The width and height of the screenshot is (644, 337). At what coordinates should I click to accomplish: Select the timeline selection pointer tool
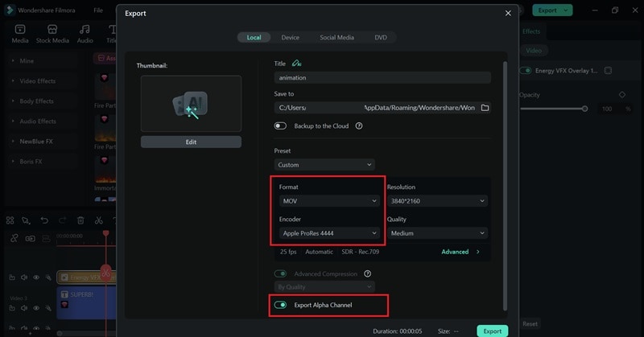27,220
